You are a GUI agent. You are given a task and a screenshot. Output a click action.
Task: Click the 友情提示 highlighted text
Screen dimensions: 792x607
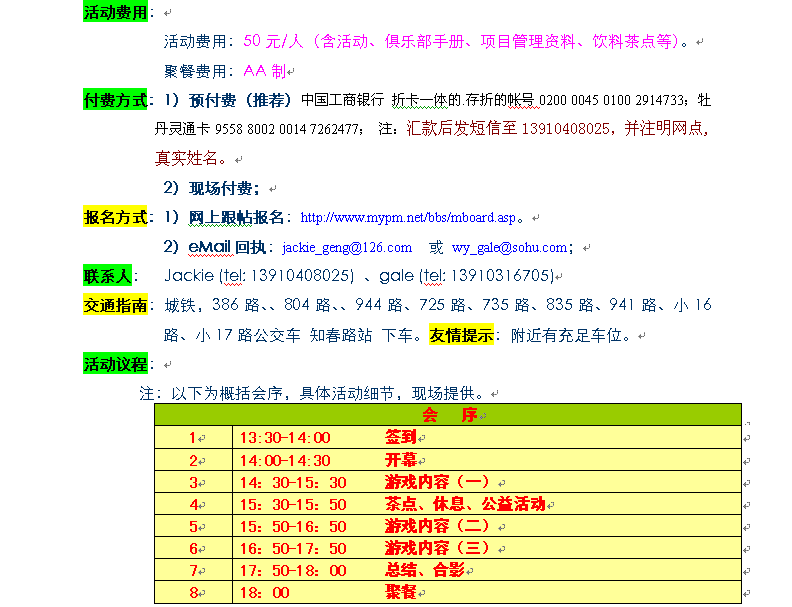461,335
